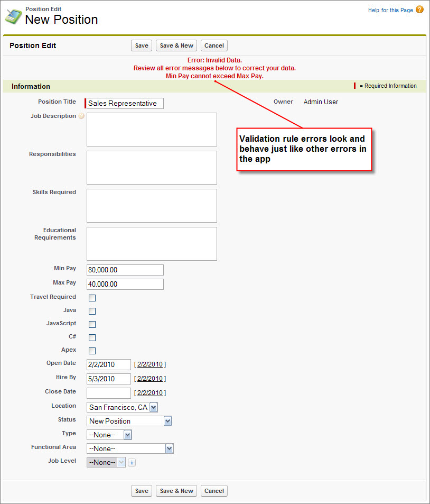The width and height of the screenshot is (430, 504).
Task: Click the Min Pay field showing 80,000.00
Action: (x=125, y=270)
